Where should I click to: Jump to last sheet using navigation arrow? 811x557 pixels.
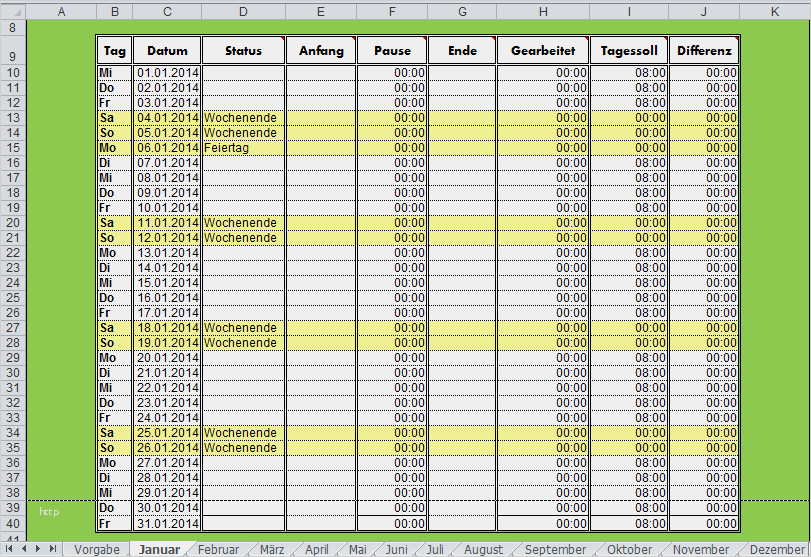pyautogui.click(x=52, y=549)
